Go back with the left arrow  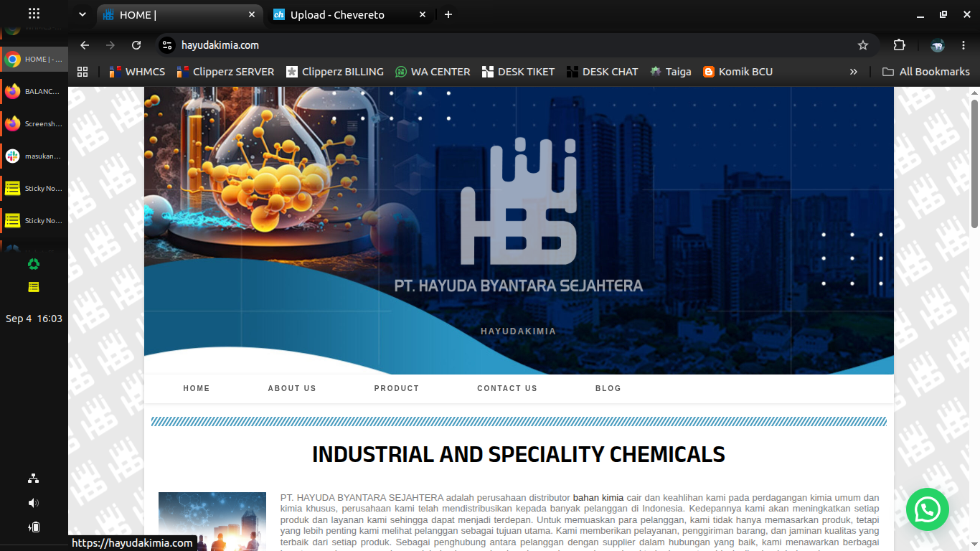[85, 45]
